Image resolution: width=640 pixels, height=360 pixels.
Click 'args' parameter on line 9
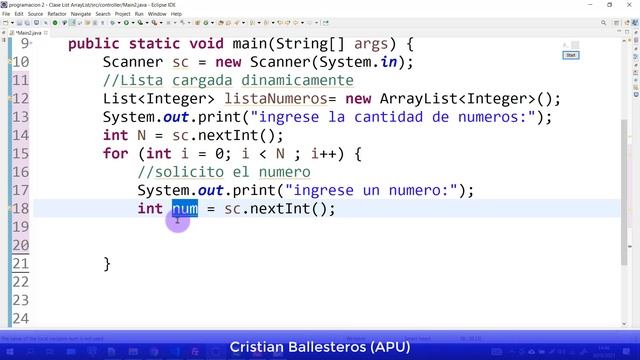[371, 44]
